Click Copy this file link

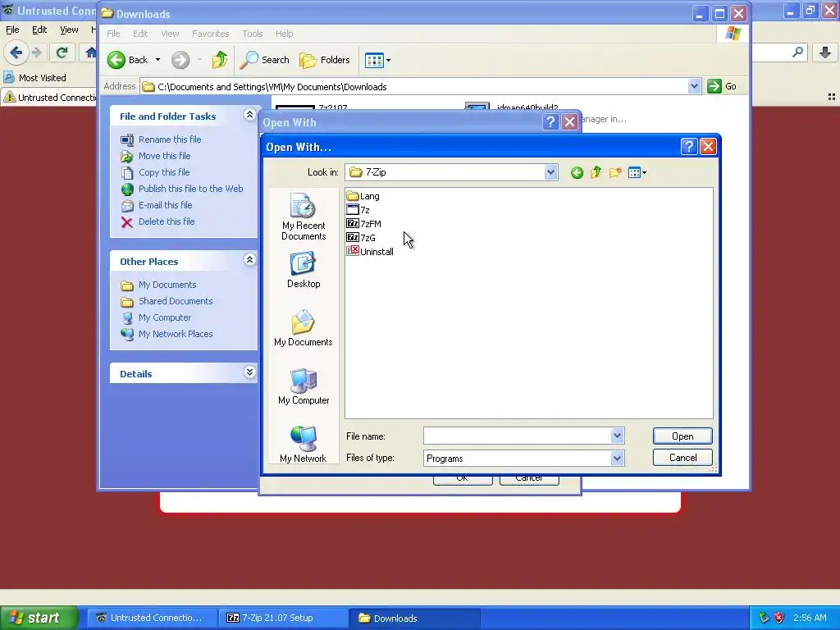pyautogui.click(x=164, y=172)
